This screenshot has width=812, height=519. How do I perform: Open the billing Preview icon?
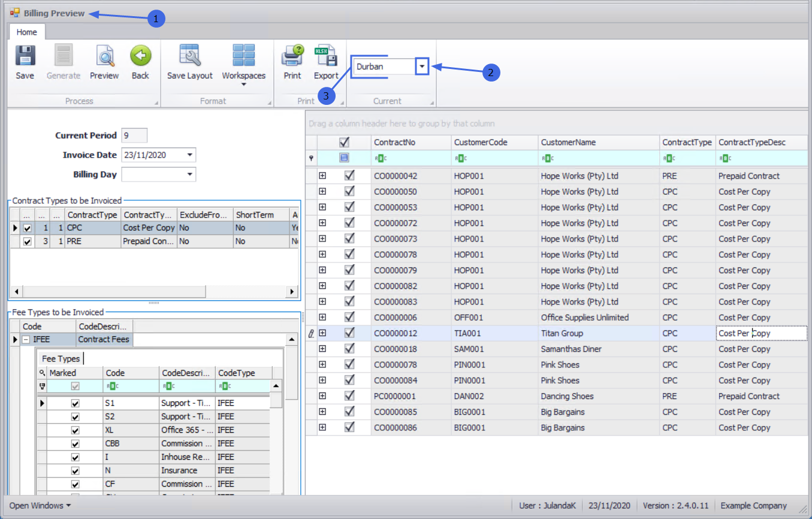pos(104,56)
